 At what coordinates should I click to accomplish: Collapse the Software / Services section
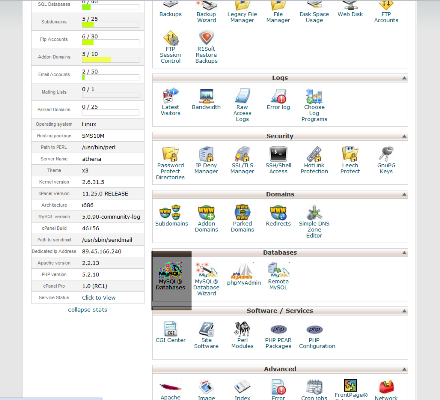pyautogui.click(x=404, y=311)
